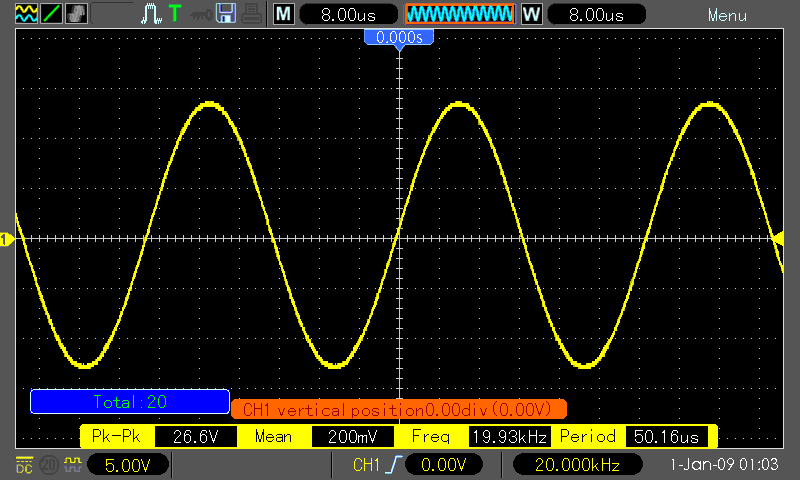This screenshot has width=800, height=480.
Task: Click the blue Total:20 box
Action: click(x=130, y=401)
